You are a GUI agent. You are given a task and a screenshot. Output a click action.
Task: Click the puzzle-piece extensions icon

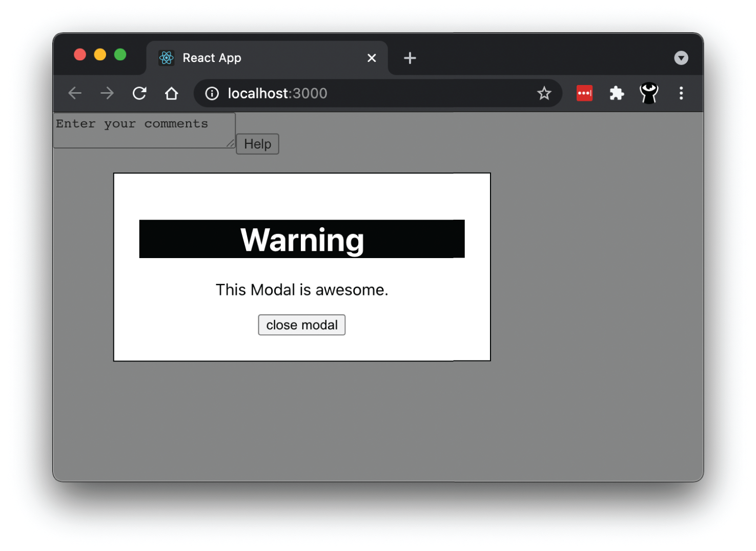tap(616, 93)
